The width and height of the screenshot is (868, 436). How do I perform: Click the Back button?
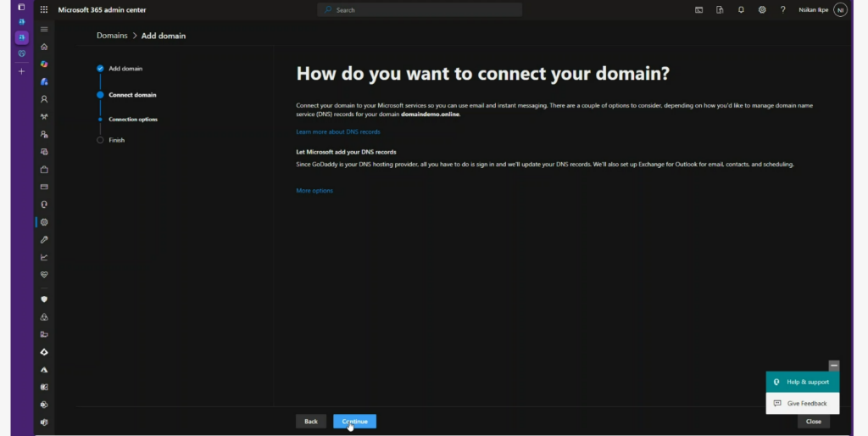tap(311, 422)
